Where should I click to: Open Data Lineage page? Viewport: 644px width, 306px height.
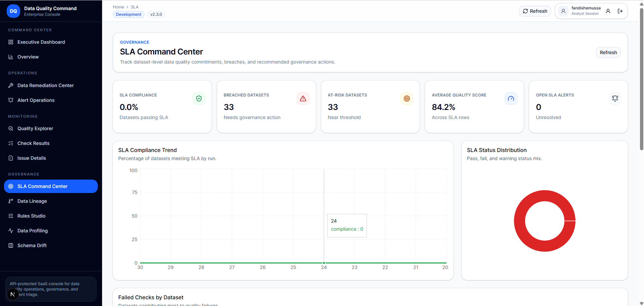pyautogui.click(x=51, y=201)
